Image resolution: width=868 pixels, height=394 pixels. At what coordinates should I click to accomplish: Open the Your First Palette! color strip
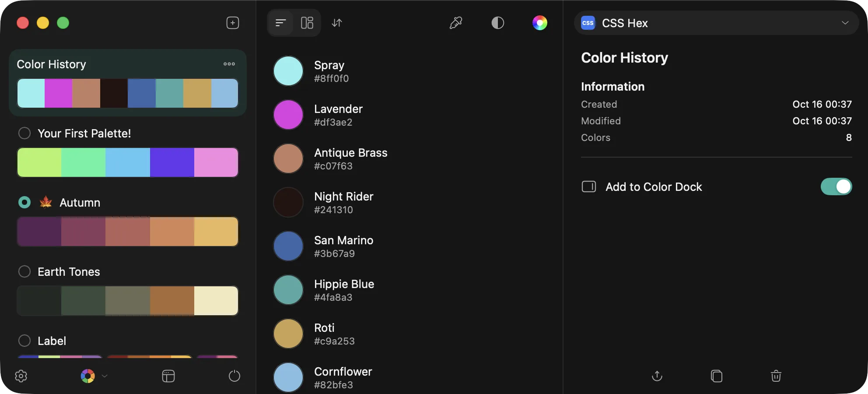tap(128, 162)
